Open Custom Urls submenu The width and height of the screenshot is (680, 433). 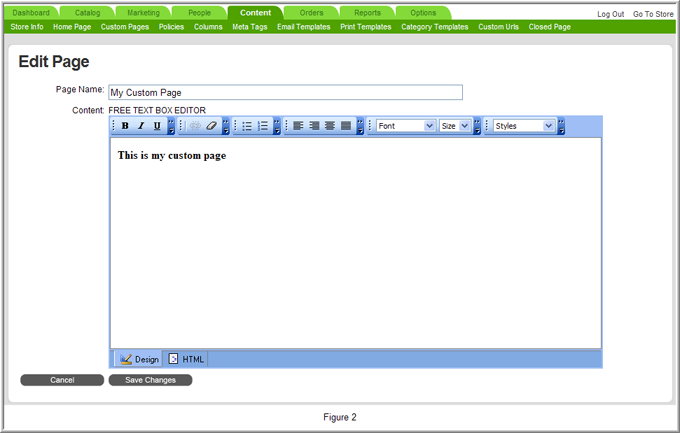(x=498, y=27)
